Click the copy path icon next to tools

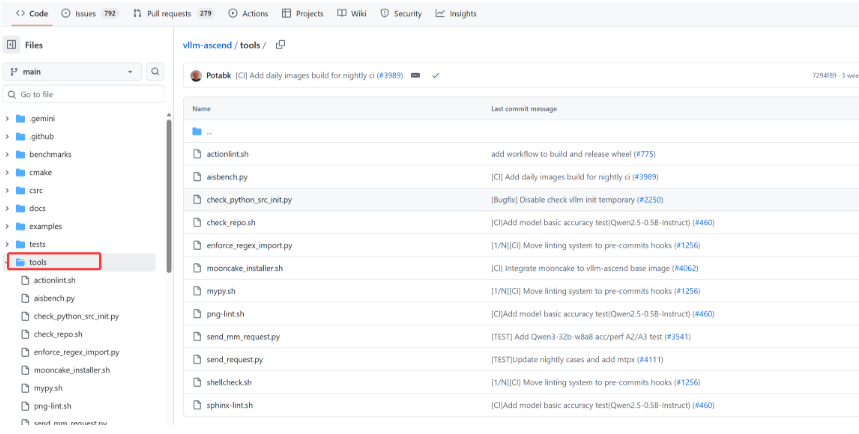pyautogui.click(x=281, y=45)
